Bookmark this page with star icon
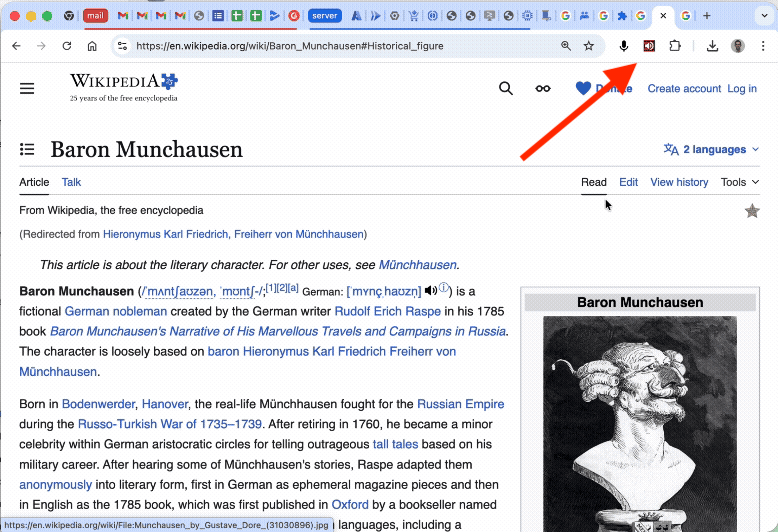 (x=589, y=46)
